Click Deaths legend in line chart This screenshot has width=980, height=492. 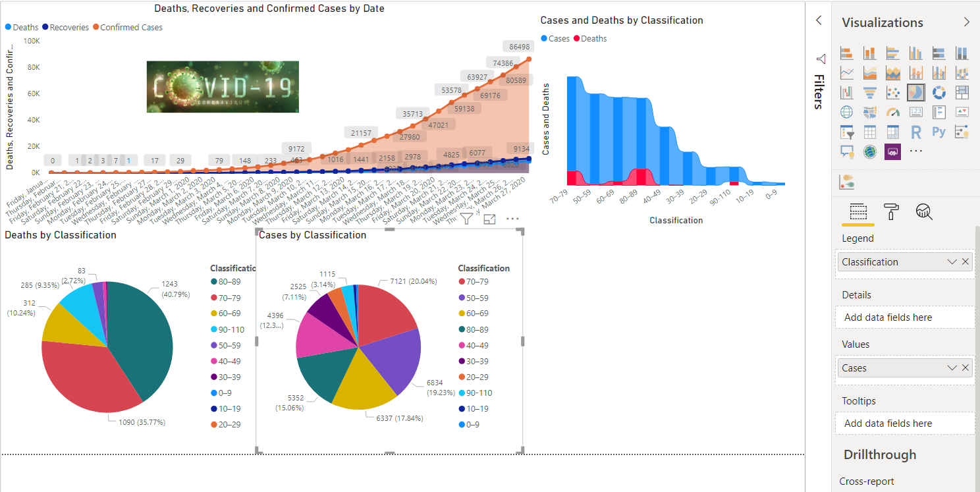(22, 28)
